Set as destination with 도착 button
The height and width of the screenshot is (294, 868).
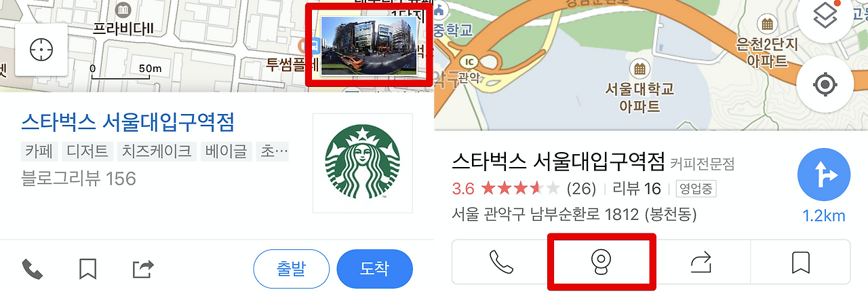pos(375,269)
